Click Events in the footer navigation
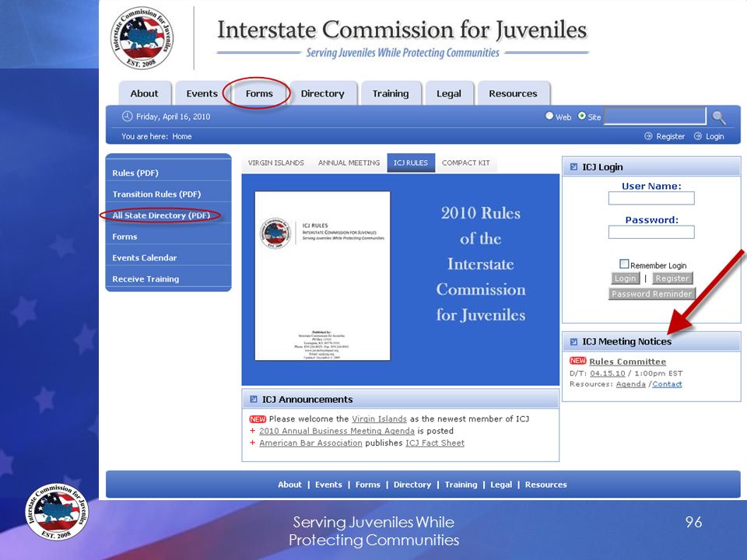 click(328, 485)
